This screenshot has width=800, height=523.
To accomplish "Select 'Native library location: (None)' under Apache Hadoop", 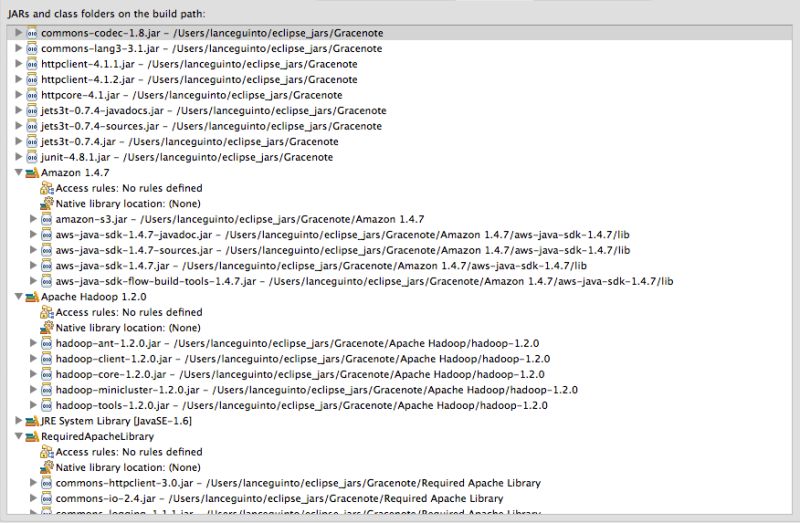I will [x=128, y=328].
